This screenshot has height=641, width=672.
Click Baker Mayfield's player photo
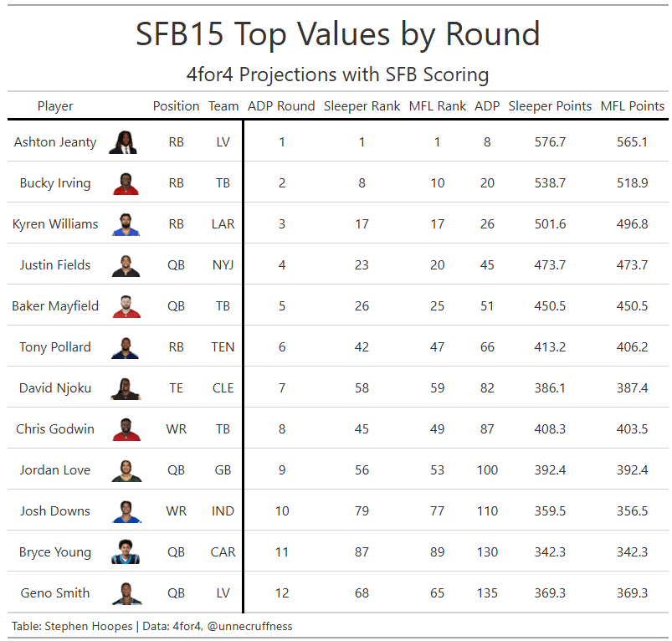pyautogui.click(x=126, y=306)
